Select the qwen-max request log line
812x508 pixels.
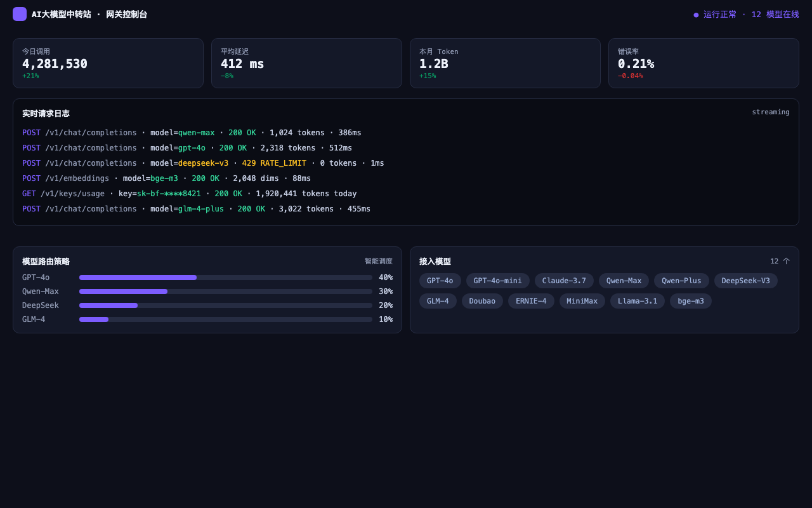coord(192,133)
